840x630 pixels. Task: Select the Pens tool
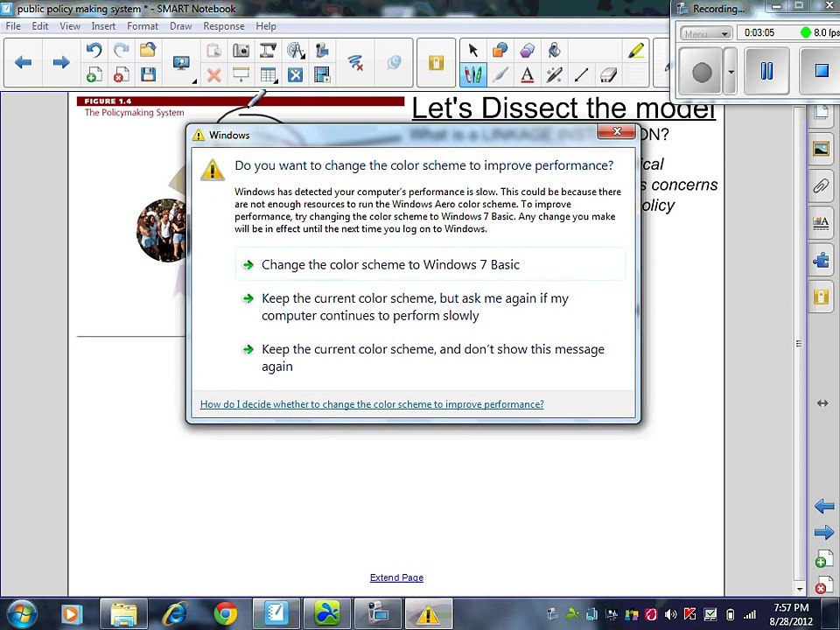473,74
